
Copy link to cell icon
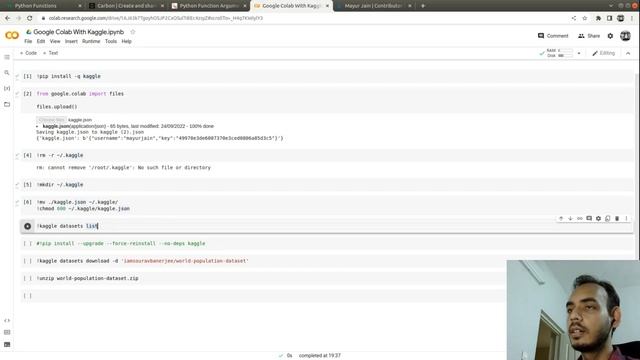click(x=580, y=218)
